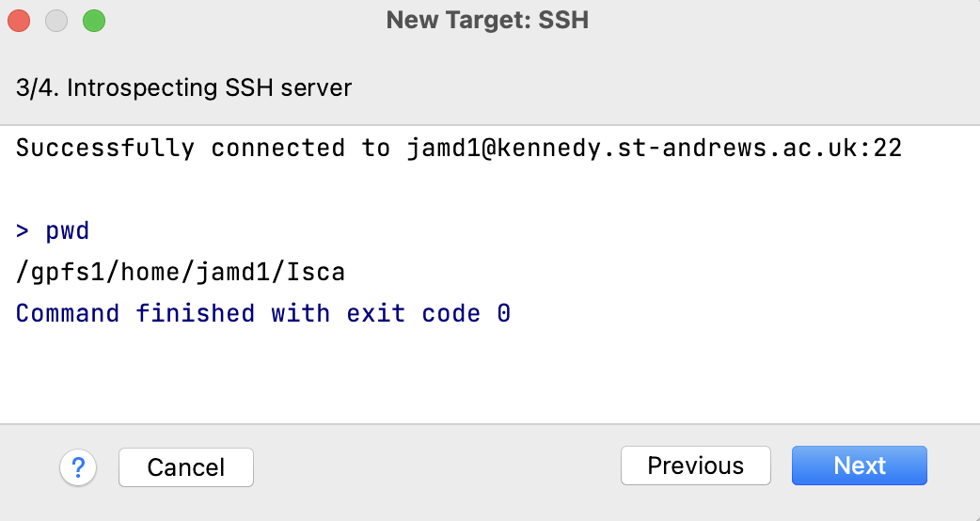Click the word connected in the first line
Image resolution: width=980 pixels, height=521 pixels.
pyautogui.click(x=277, y=149)
